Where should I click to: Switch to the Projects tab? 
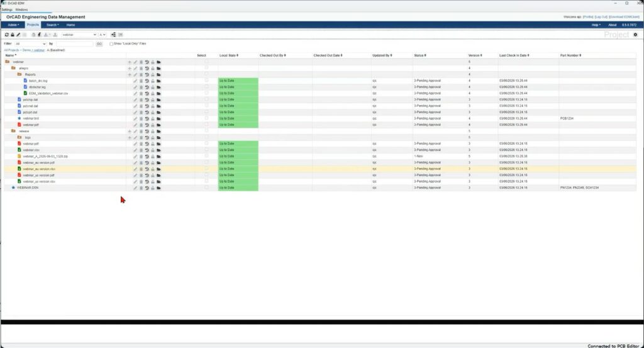[x=33, y=25]
